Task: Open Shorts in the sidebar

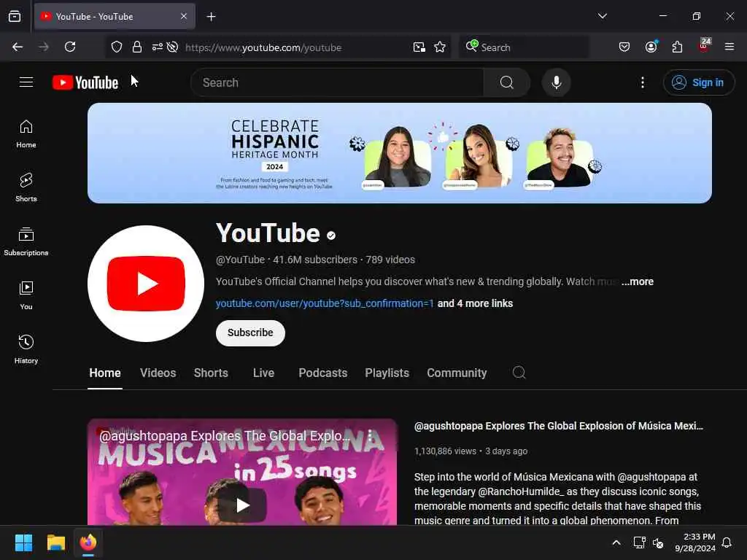Action: click(x=26, y=187)
